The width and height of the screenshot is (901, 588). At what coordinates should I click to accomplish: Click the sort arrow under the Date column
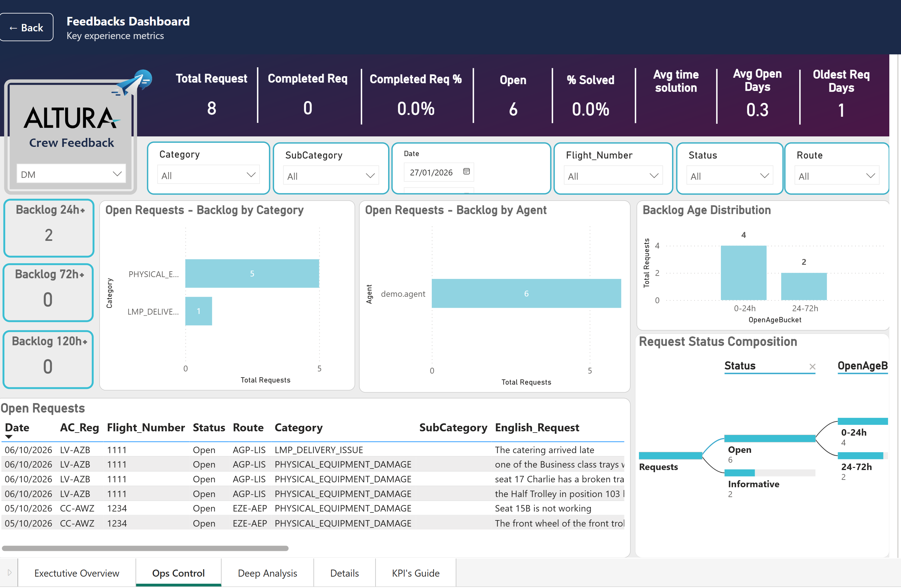click(x=9, y=437)
